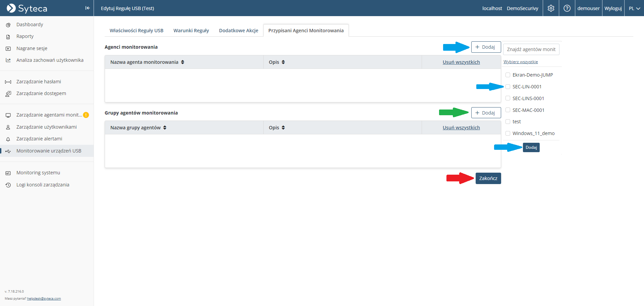Click the agent search input field
644x306 pixels.
point(531,49)
